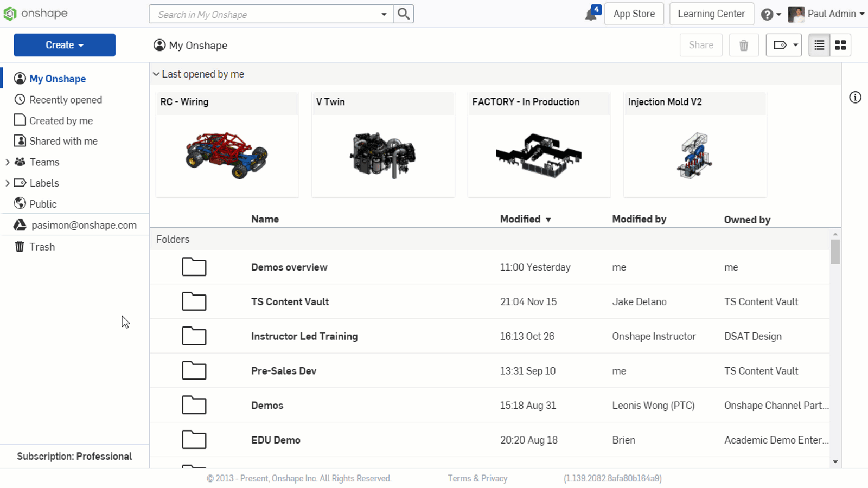Open the notifications bell
Image resolution: width=868 pixels, height=488 pixels.
(591, 14)
